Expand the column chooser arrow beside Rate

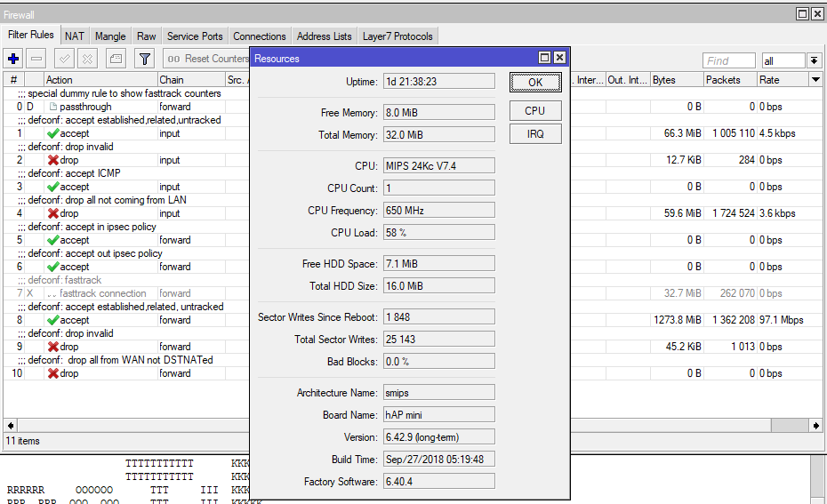point(815,80)
